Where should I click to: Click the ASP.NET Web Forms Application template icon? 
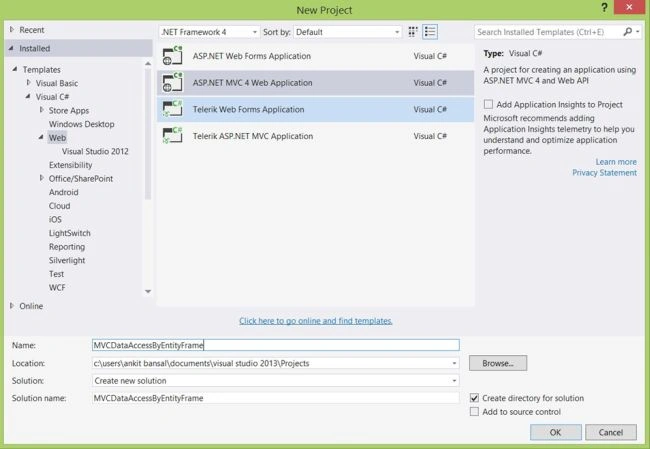[x=172, y=56]
